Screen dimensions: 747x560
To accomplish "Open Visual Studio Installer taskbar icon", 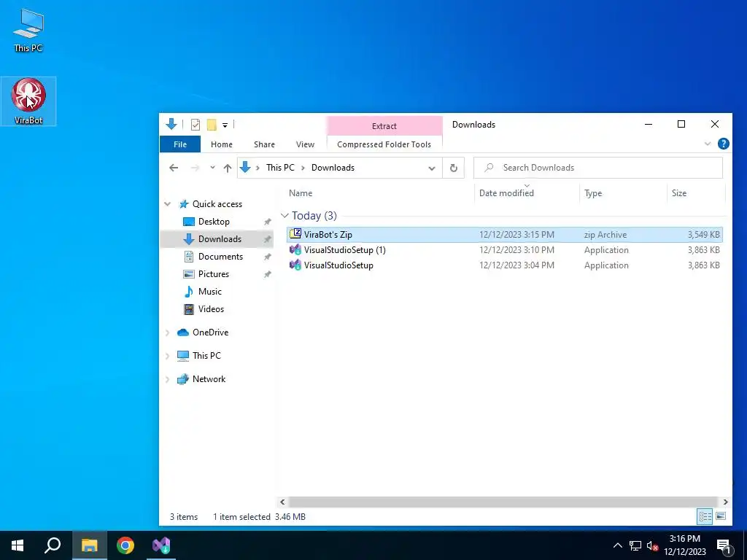I will click(x=161, y=545).
